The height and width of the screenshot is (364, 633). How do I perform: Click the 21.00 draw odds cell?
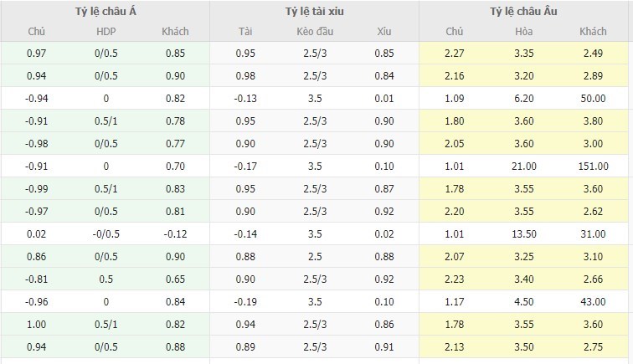pyautogui.click(x=524, y=167)
